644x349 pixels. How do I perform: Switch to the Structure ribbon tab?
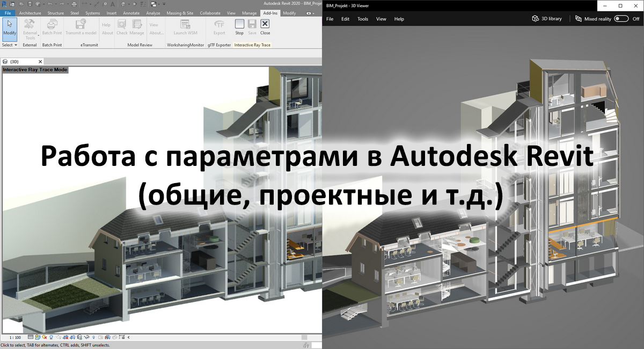point(55,12)
